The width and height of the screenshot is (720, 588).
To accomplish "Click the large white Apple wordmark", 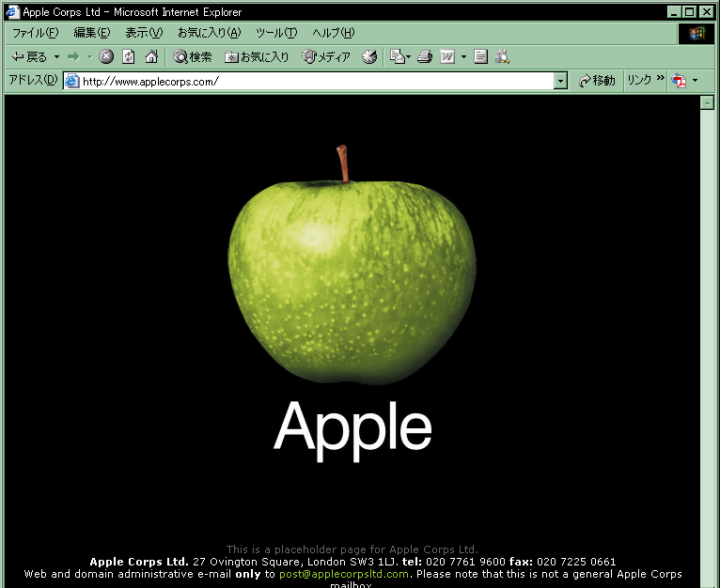I will (x=352, y=430).
